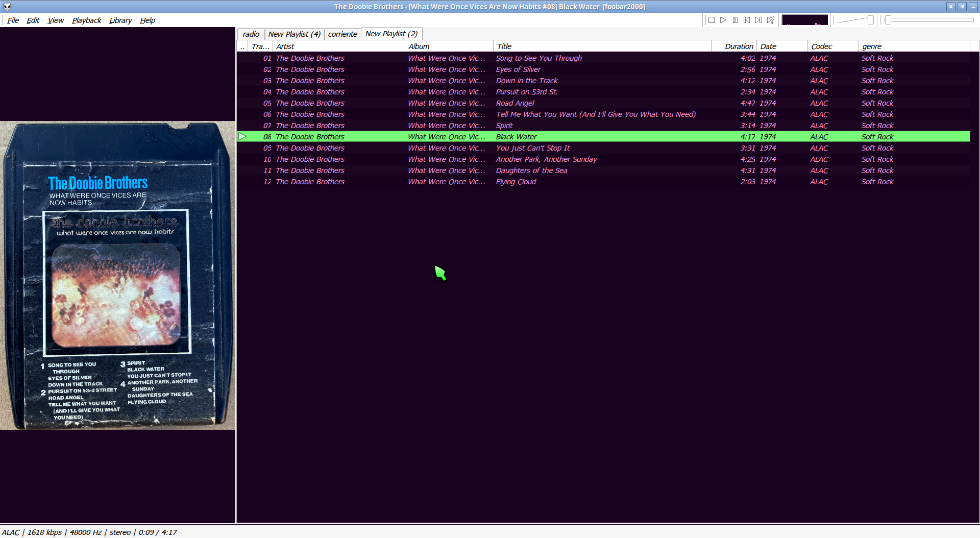This screenshot has height=538, width=980.
Task: Open the File menu
Action: [x=13, y=20]
